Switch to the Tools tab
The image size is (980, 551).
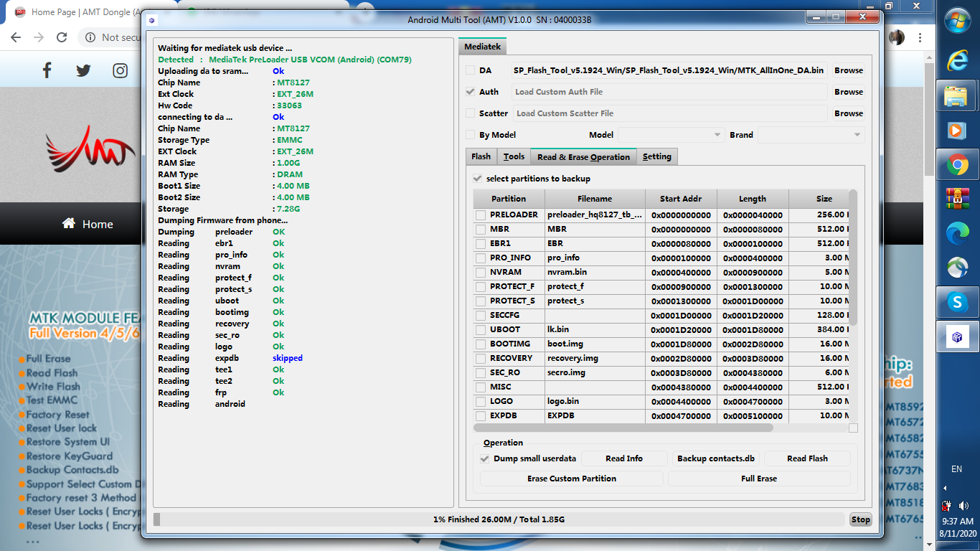pos(514,156)
